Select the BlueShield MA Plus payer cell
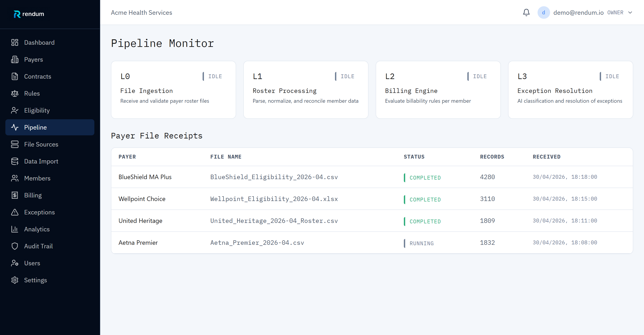The height and width of the screenshot is (335, 644). 145,177
